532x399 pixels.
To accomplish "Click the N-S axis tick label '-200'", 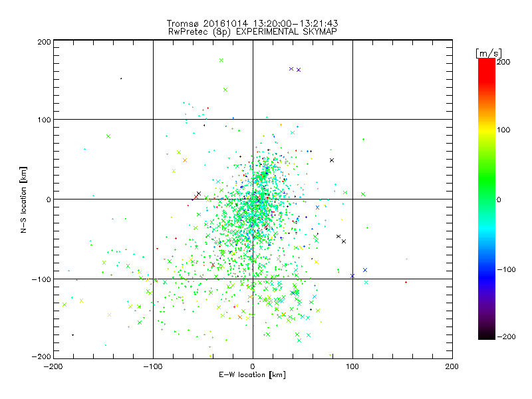I will [x=41, y=357].
